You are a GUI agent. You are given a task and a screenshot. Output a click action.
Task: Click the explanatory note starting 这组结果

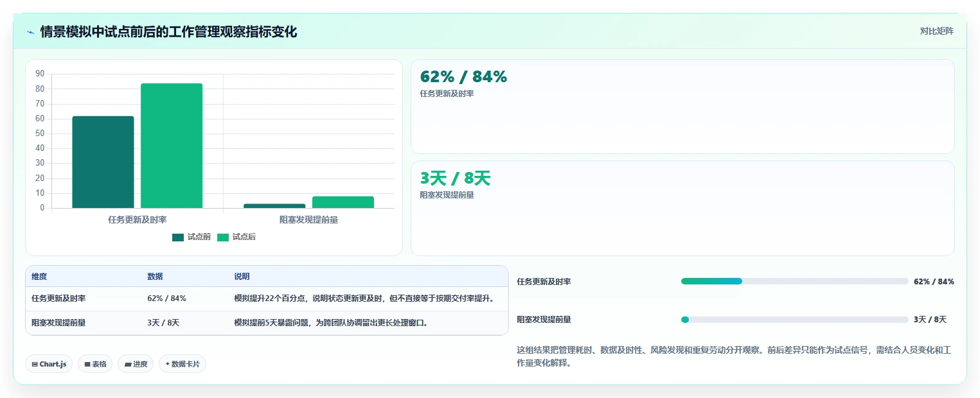[733, 356]
